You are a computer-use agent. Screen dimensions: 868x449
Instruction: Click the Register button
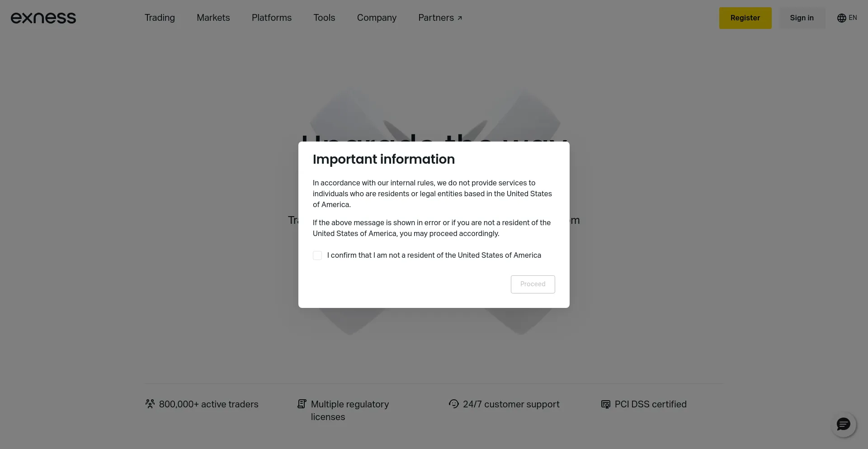pyautogui.click(x=745, y=18)
